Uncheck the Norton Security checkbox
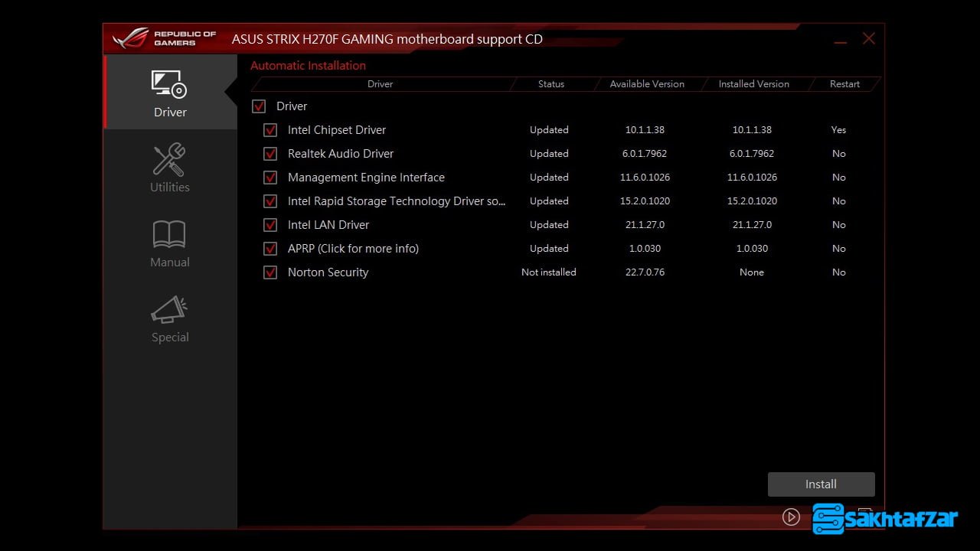Screen dimensions: 980x551 pos(270,272)
